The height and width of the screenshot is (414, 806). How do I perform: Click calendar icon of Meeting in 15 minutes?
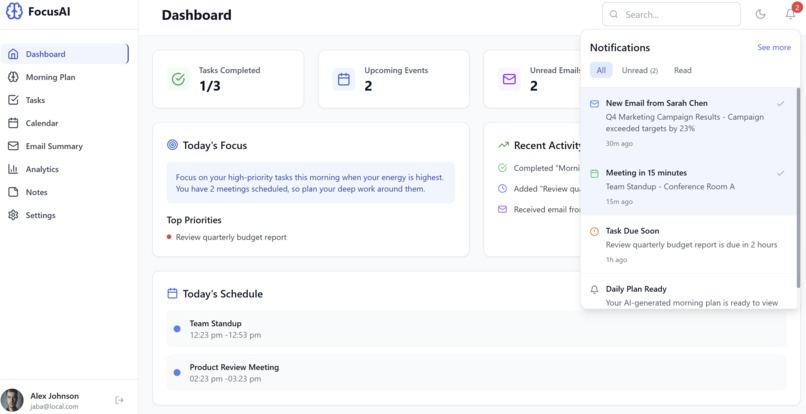tap(594, 174)
